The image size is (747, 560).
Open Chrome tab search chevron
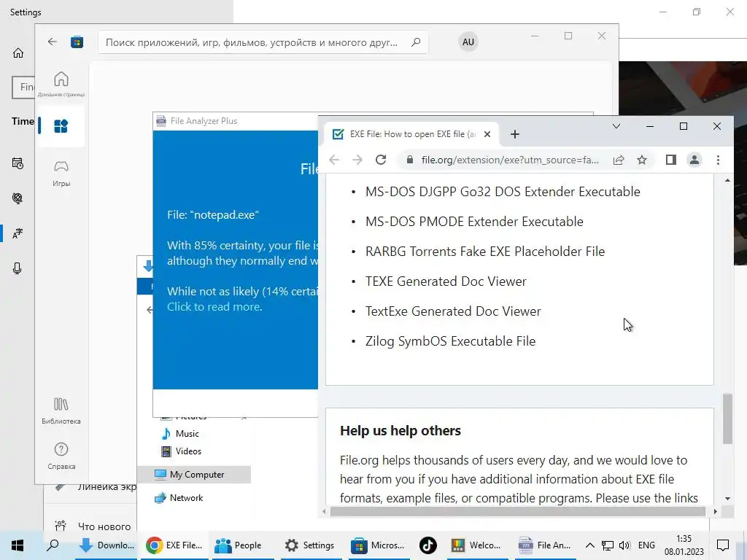[x=616, y=126]
